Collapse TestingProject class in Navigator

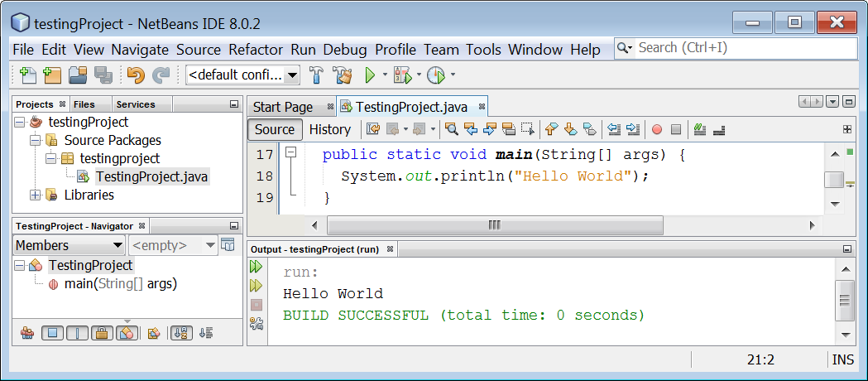(20, 266)
